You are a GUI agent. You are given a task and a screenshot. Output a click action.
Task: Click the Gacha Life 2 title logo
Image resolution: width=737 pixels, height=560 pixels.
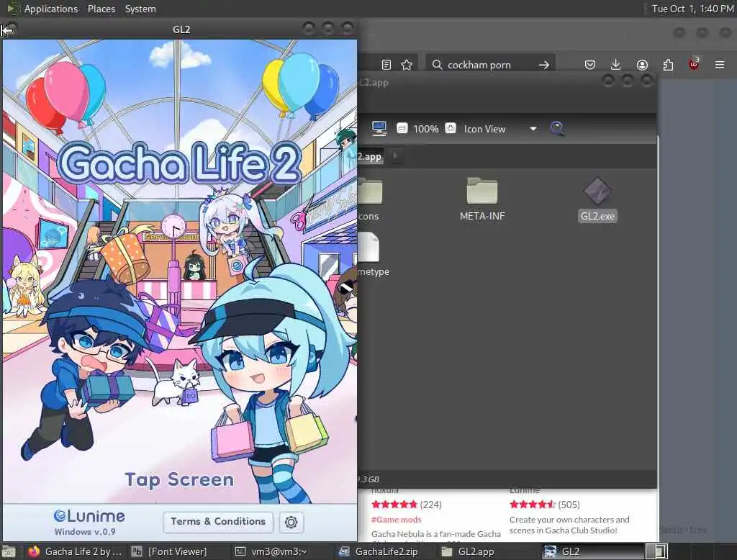point(179,163)
